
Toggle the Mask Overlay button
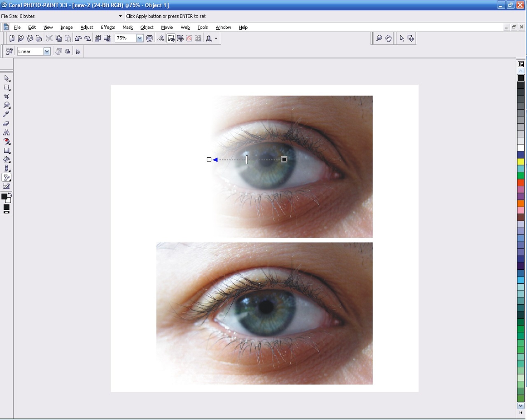(198, 38)
